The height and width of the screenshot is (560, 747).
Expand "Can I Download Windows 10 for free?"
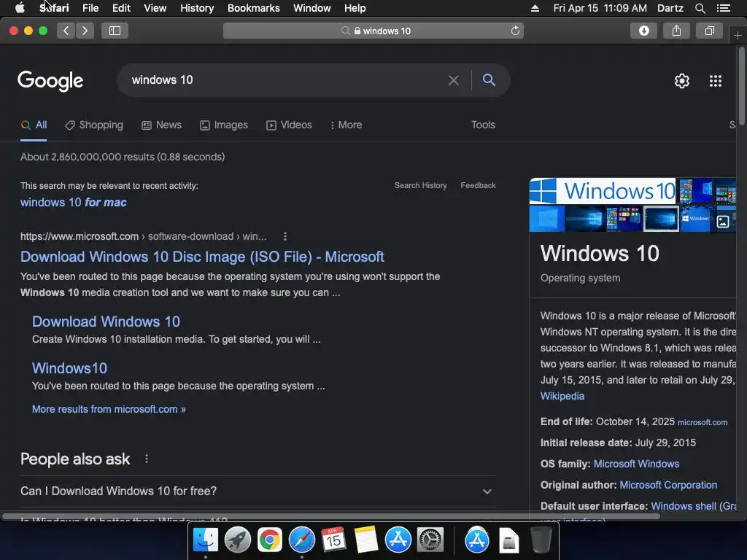[258, 491]
